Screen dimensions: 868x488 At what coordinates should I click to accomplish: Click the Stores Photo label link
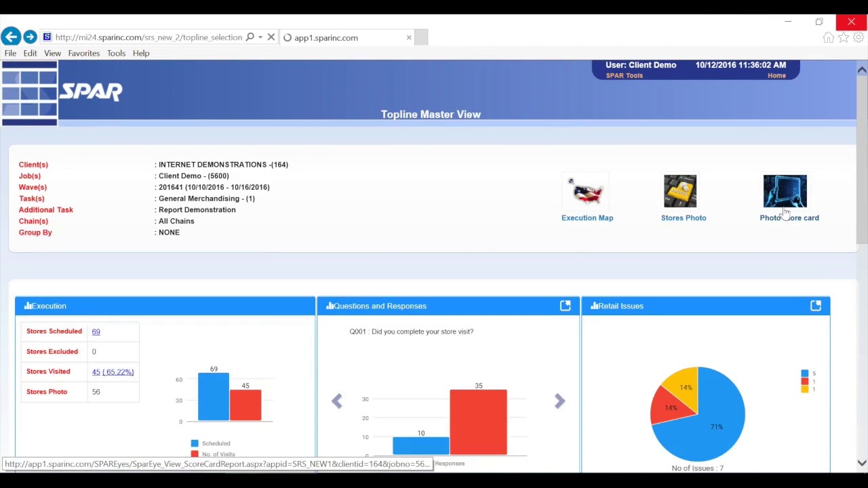point(684,218)
